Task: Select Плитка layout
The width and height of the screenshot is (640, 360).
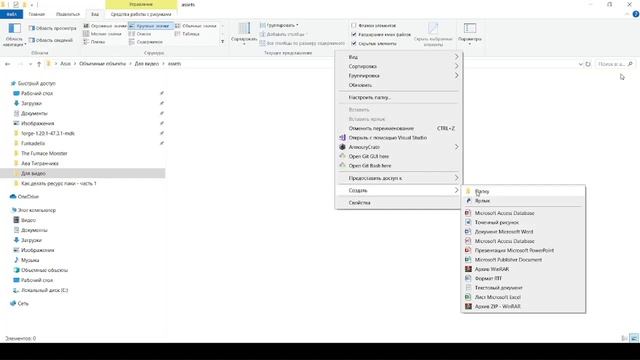Action: (95, 42)
